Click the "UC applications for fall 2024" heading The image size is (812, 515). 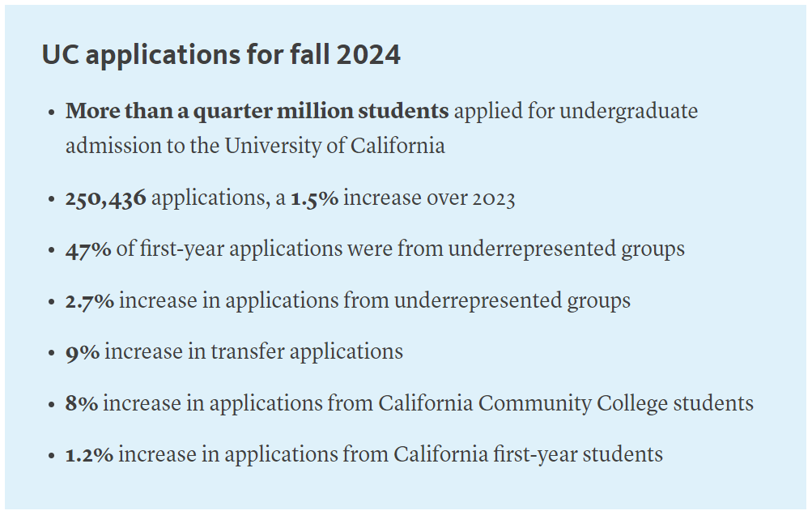[x=221, y=55]
